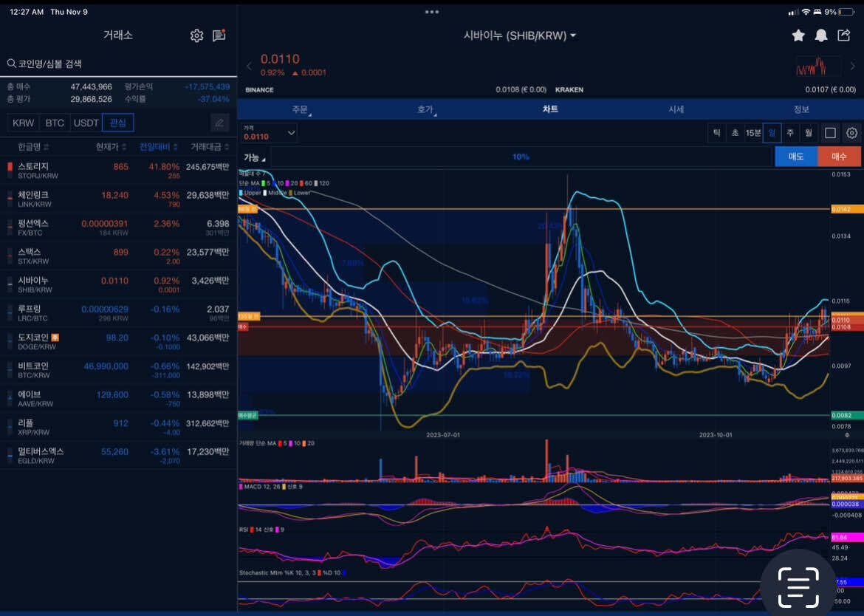This screenshot has width=864, height=616.
Task: Select the 일 (daily) chart interval
Action: pyautogui.click(x=772, y=133)
